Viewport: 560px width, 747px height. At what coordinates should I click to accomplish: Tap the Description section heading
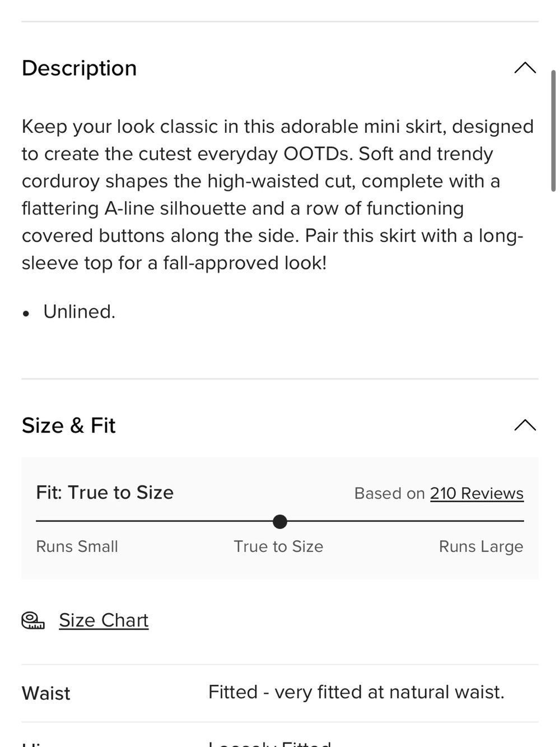pos(79,68)
